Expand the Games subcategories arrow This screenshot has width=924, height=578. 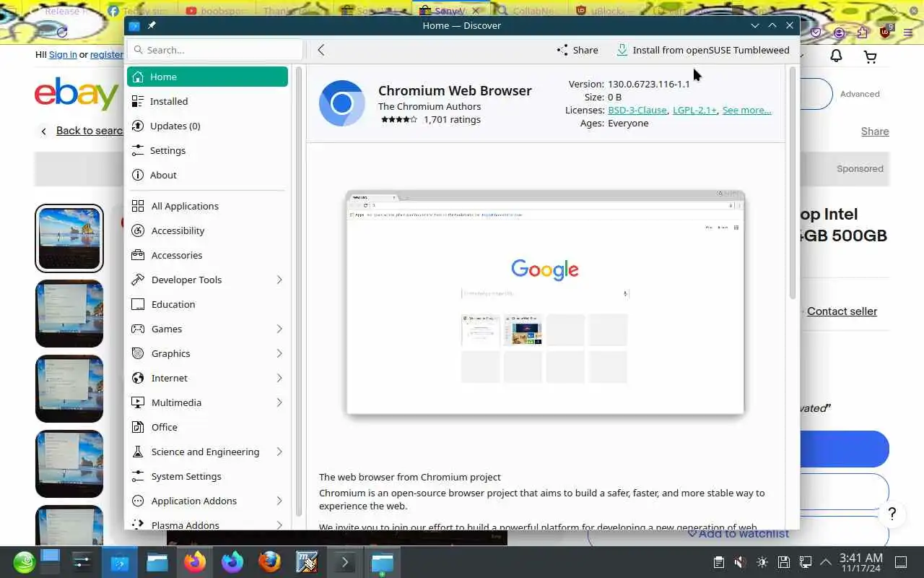279,329
